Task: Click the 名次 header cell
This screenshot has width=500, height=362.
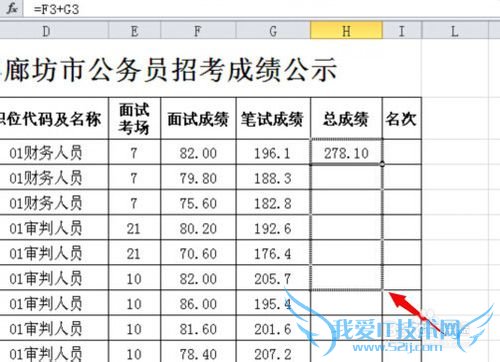Action: (402, 118)
